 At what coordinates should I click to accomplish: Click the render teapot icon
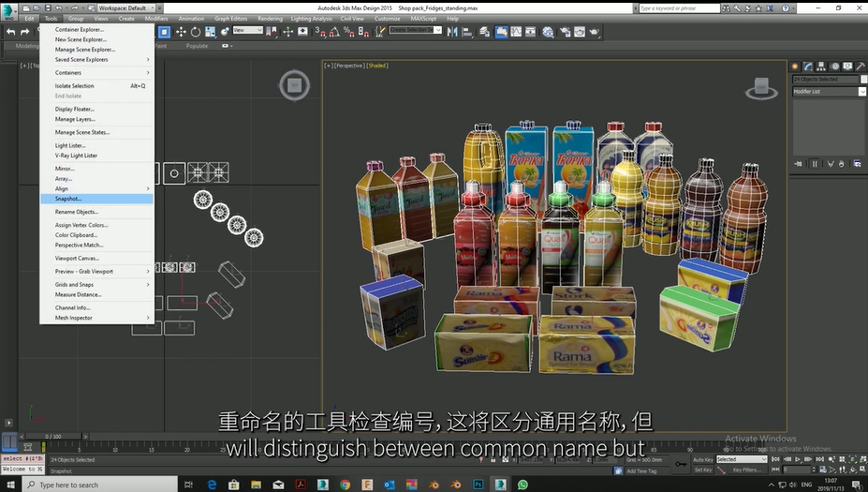[x=594, y=32]
